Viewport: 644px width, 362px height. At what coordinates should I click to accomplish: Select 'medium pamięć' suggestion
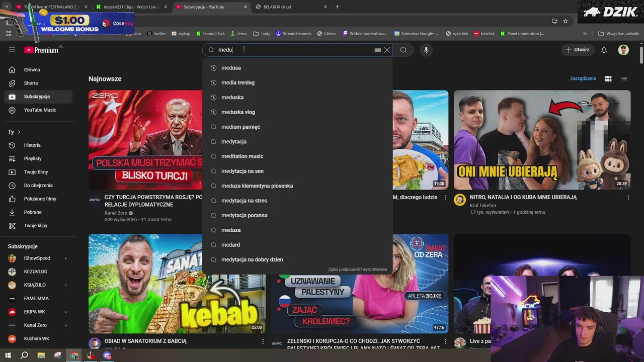(x=297, y=127)
